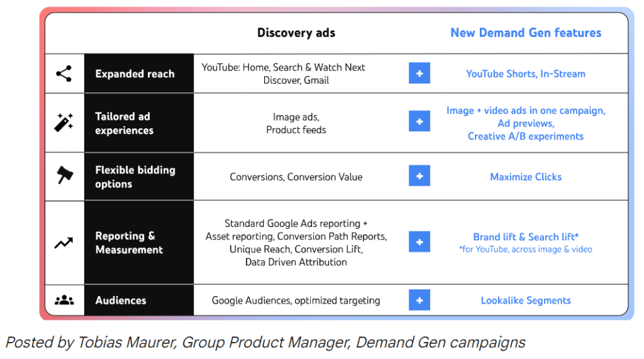This screenshot has width=644, height=359.
Task: Select the Discovery ads column header
Action: coord(296,33)
